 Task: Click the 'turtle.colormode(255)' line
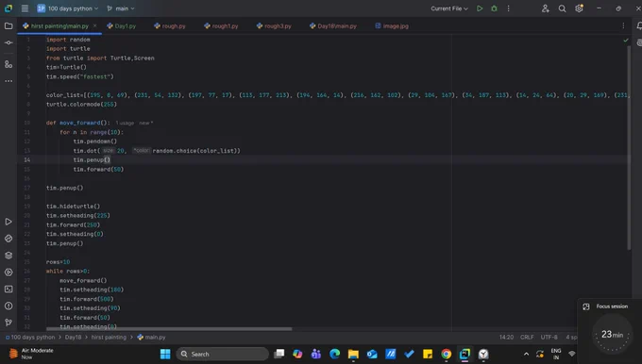81,105
